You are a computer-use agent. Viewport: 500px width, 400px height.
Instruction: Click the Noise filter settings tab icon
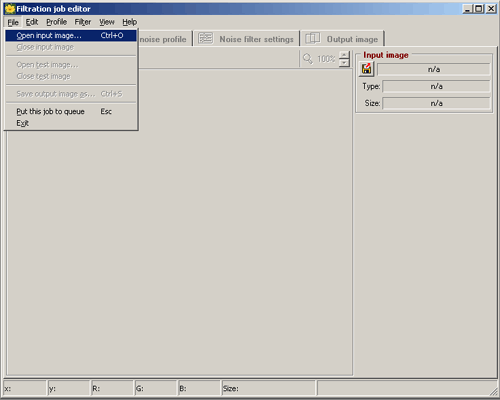click(206, 38)
